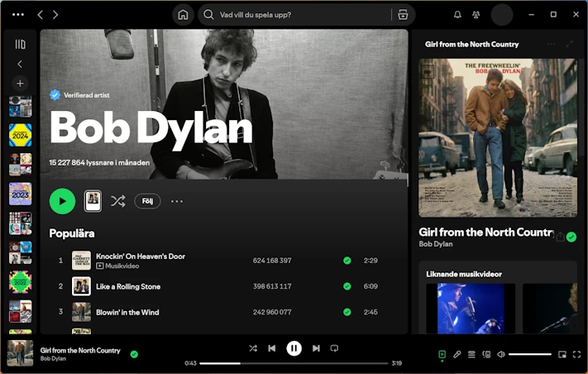Toggle repeat in the player controls

[334, 348]
